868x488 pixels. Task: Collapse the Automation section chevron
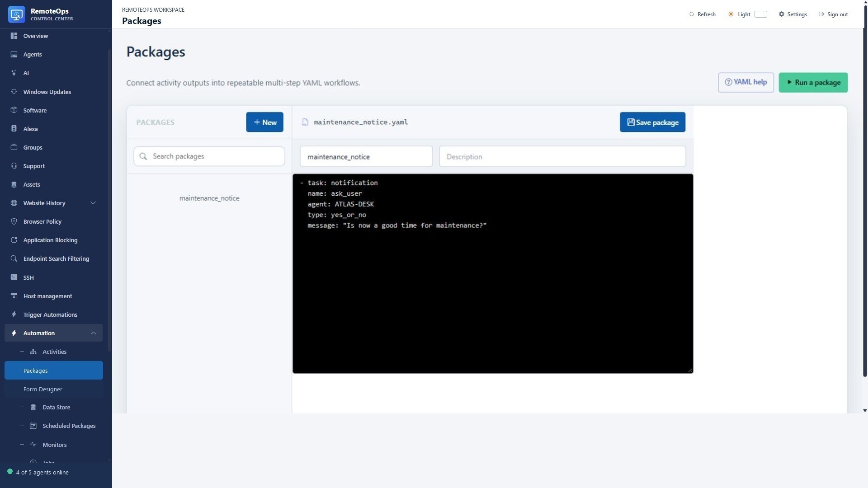point(93,333)
